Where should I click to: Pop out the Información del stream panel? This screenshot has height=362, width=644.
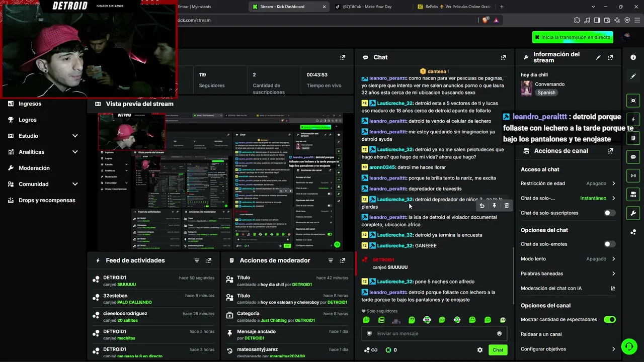tap(610, 57)
